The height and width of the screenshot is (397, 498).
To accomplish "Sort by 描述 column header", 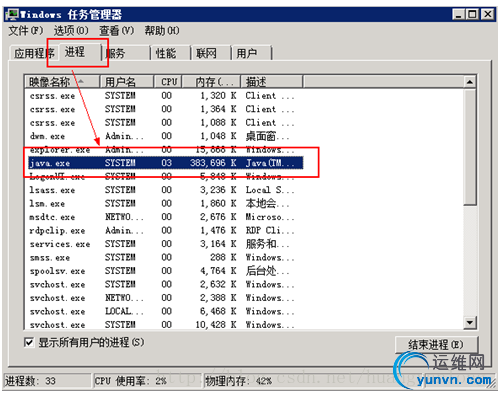I will pyautogui.click(x=272, y=82).
